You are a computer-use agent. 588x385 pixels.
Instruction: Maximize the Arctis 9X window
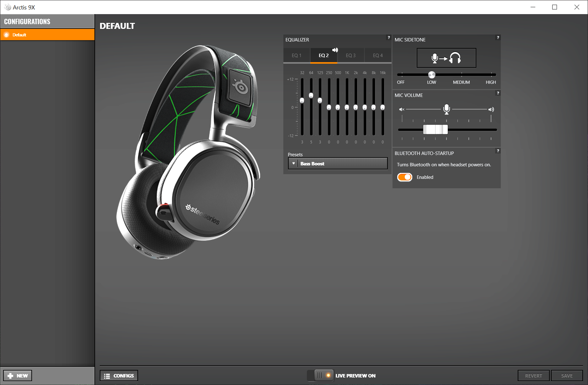pos(554,7)
